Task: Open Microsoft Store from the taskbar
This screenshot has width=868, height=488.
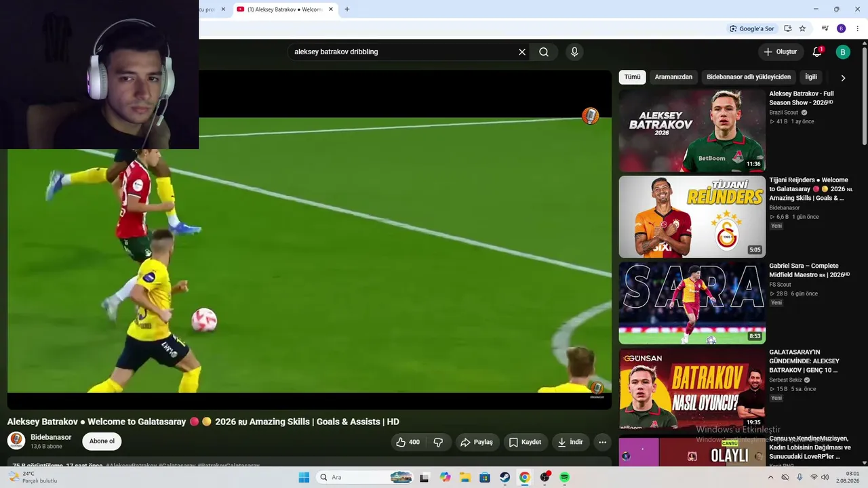Action: [x=485, y=477]
